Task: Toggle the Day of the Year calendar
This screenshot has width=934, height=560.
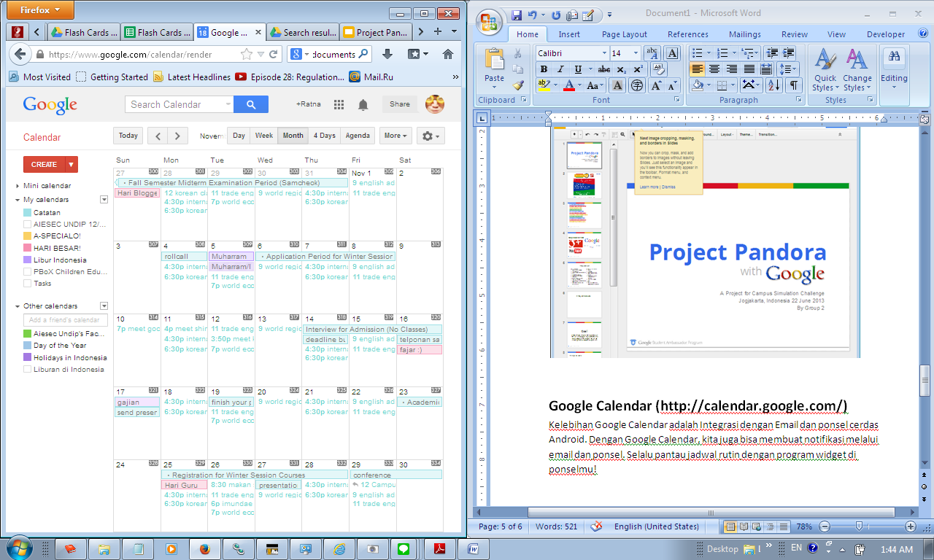Action: point(28,346)
